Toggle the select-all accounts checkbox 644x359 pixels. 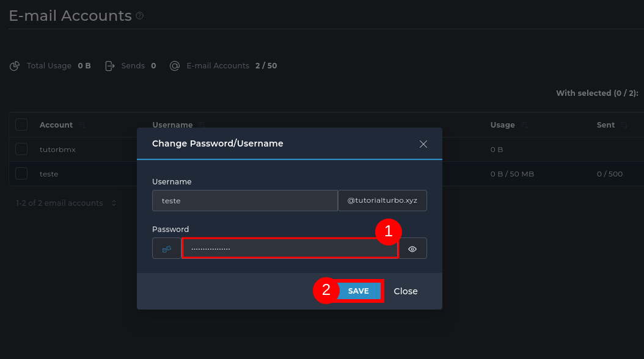[21, 125]
